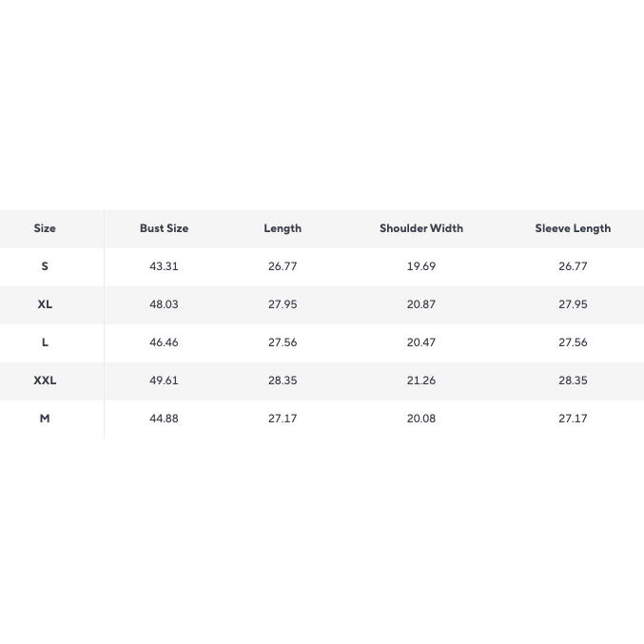Viewport: 644px width, 644px height.
Task: Click shoulder width value 20.47
Action: pyautogui.click(x=421, y=342)
